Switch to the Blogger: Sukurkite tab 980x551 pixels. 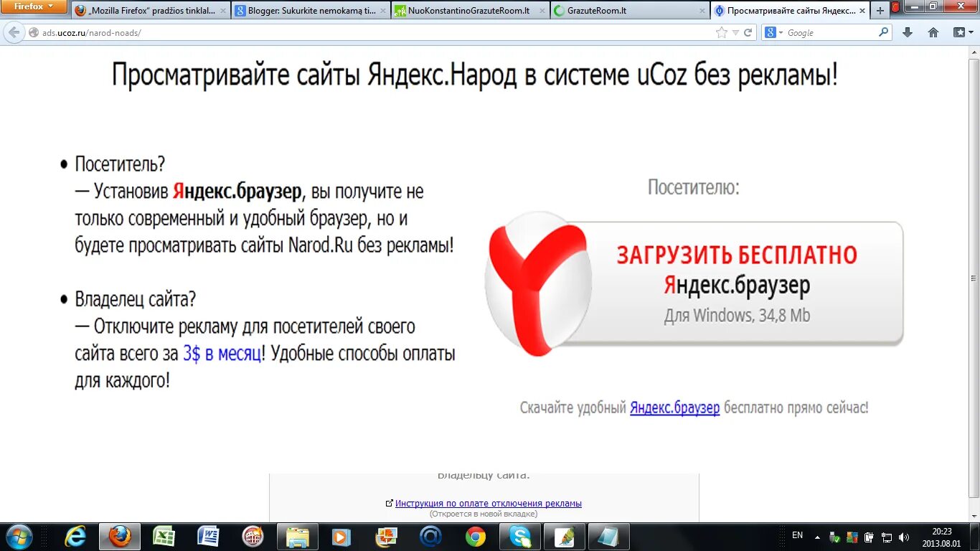point(311,11)
